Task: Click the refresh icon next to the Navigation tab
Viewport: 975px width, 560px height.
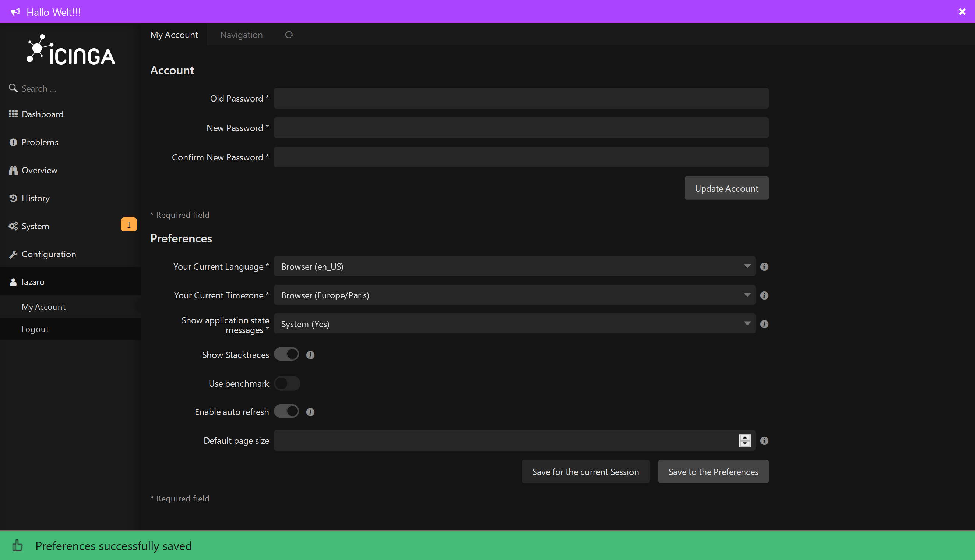Action: tap(289, 35)
